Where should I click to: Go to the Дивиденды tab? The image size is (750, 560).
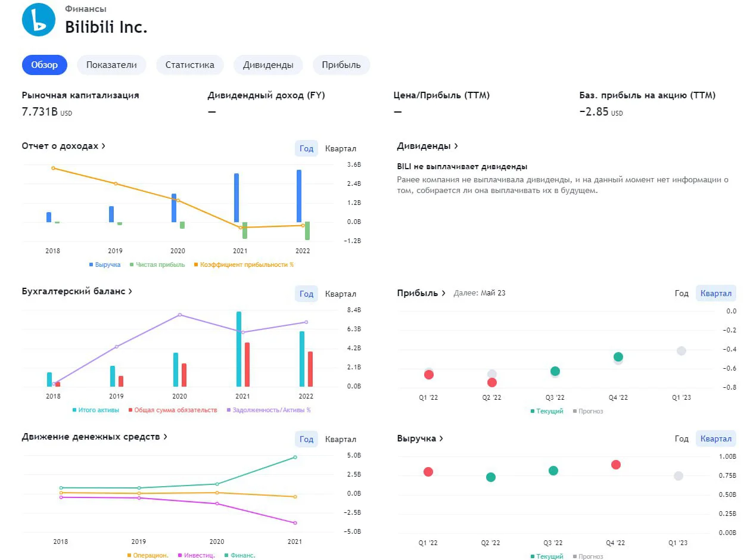tap(268, 65)
